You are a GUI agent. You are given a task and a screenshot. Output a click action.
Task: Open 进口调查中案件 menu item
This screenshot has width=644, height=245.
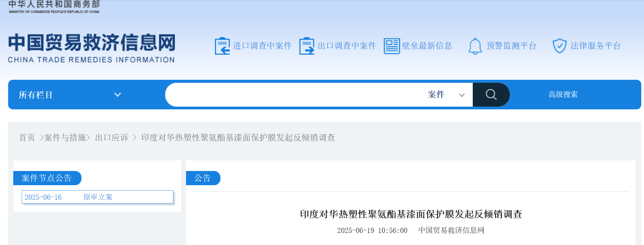[262, 46]
